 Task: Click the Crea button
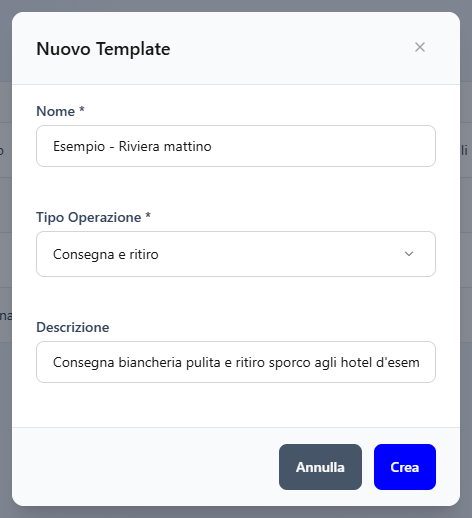[405, 467]
